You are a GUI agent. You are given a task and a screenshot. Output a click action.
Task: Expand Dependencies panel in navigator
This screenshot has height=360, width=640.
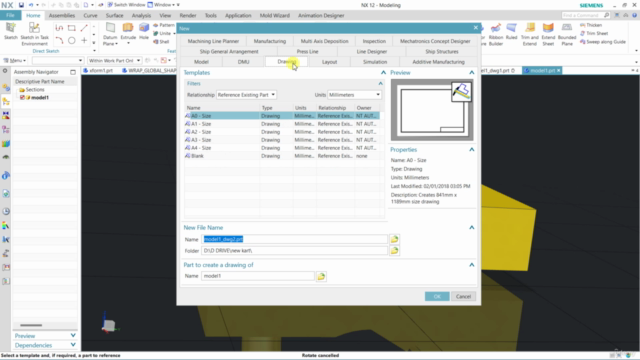73,345
